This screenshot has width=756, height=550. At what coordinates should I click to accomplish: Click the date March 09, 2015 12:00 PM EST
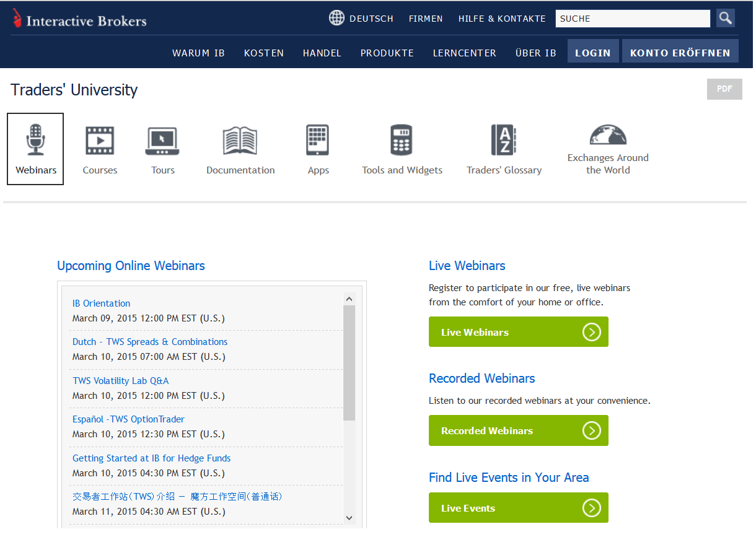[x=149, y=318]
